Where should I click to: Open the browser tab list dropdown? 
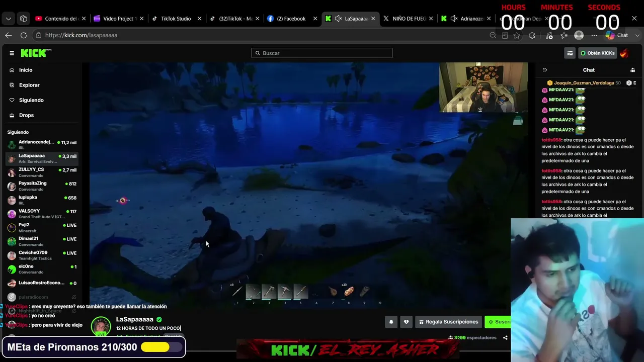tap(9, 19)
